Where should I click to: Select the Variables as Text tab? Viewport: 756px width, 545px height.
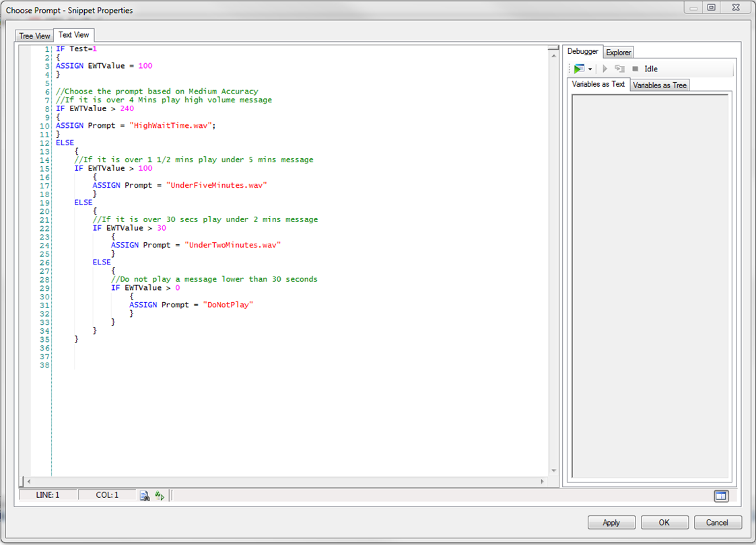[598, 85]
